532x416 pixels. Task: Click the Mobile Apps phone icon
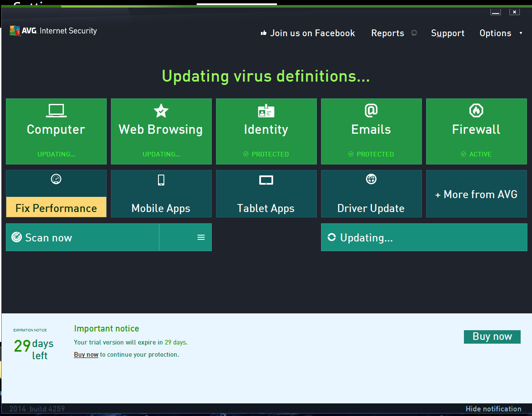(x=161, y=180)
